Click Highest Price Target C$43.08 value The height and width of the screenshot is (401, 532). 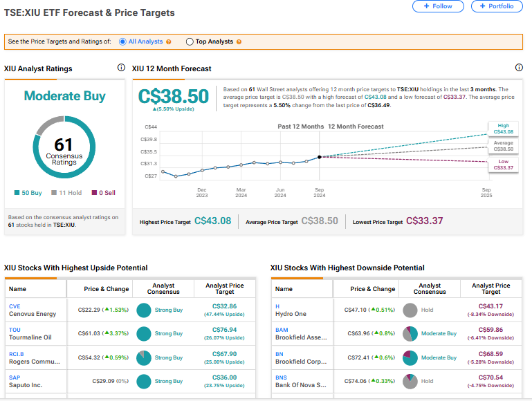(x=213, y=221)
